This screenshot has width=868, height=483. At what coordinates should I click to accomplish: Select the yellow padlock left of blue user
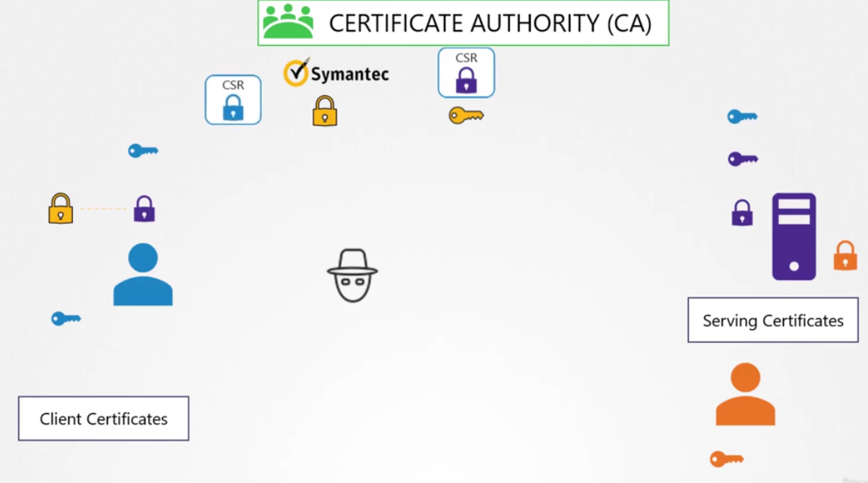click(x=61, y=208)
